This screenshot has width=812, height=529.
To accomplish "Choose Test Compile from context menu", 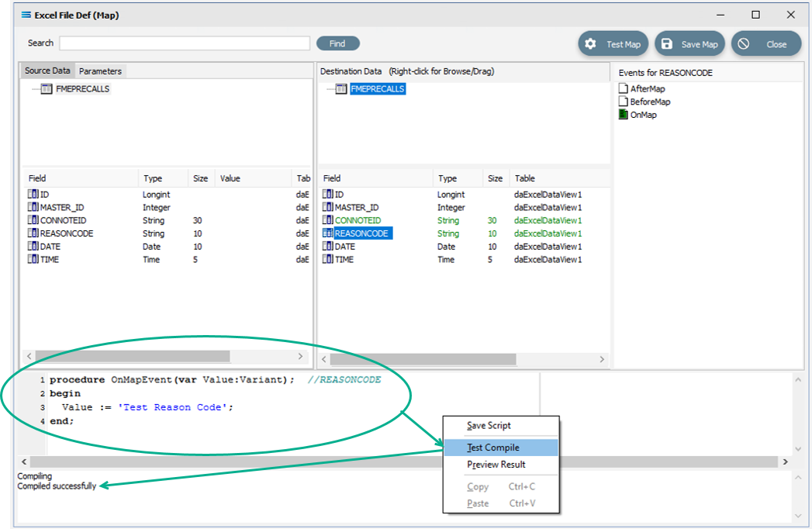I will point(501,448).
